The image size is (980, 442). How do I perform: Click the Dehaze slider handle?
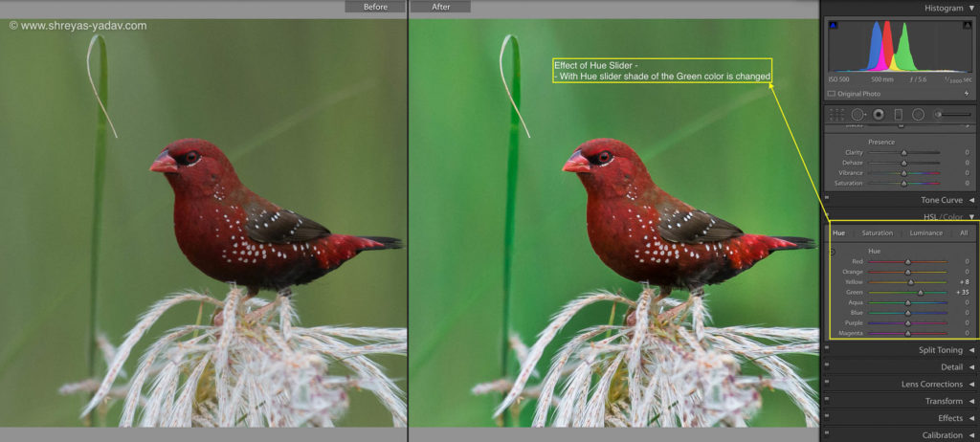[903, 163]
